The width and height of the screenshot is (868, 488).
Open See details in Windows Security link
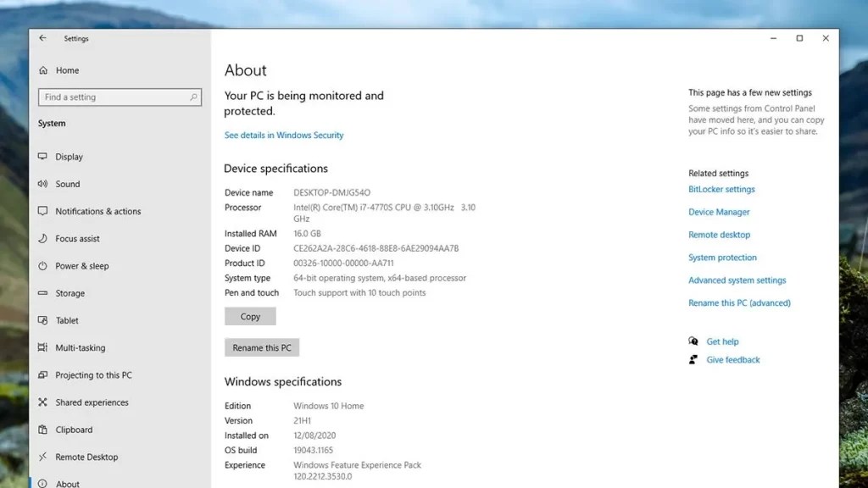click(284, 135)
